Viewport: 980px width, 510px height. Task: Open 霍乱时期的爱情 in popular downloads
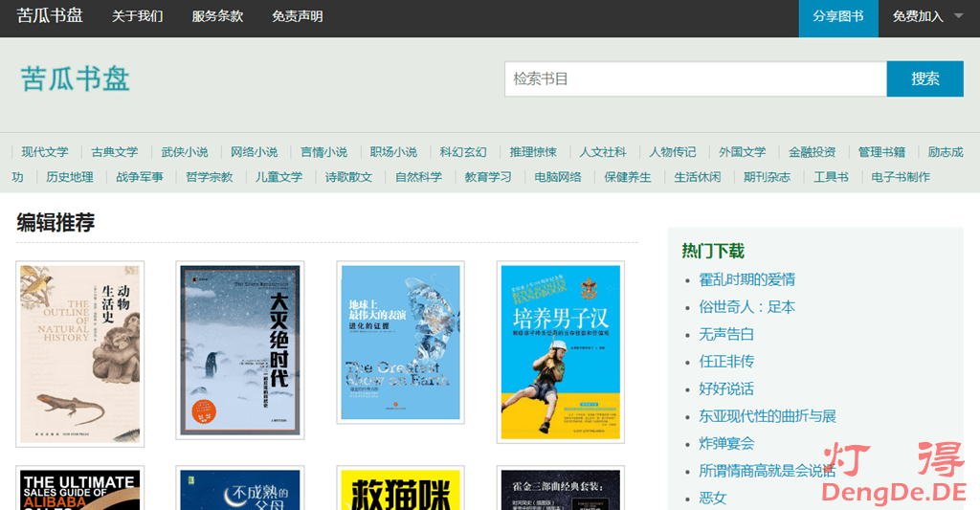tap(746, 279)
